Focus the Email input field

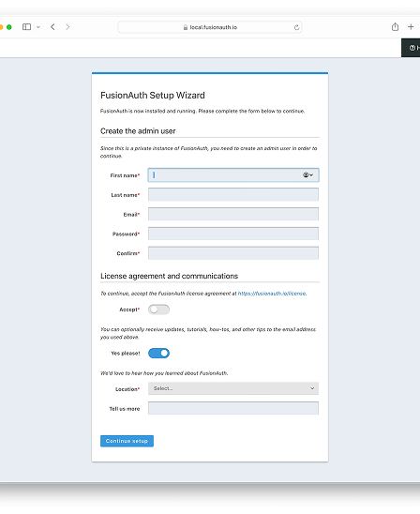233,214
